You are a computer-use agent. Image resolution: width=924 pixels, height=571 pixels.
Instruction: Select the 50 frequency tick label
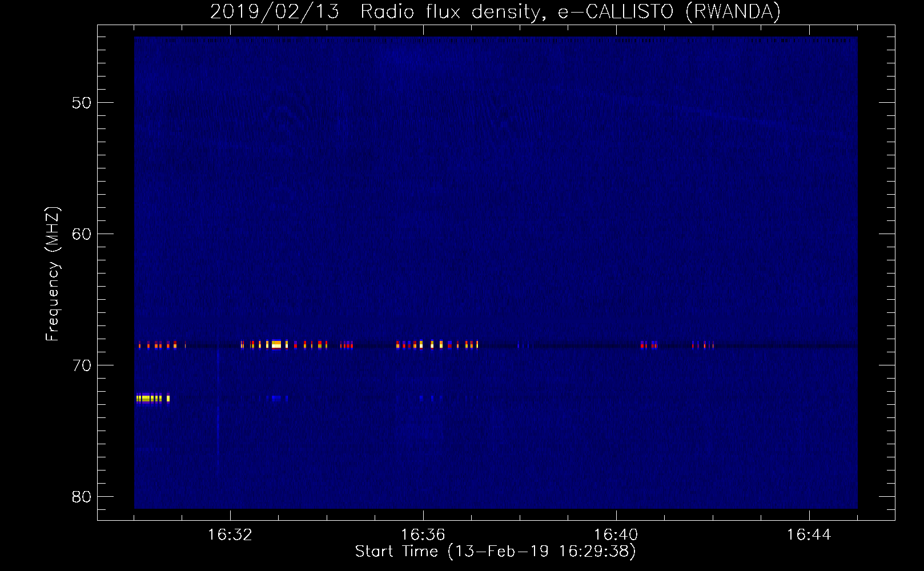click(x=82, y=103)
